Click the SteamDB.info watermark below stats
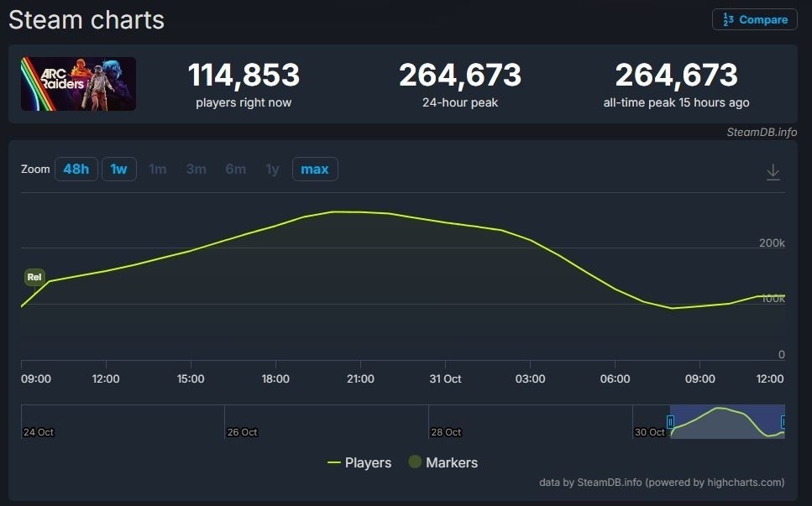The image size is (812, 506). point(762,132)
